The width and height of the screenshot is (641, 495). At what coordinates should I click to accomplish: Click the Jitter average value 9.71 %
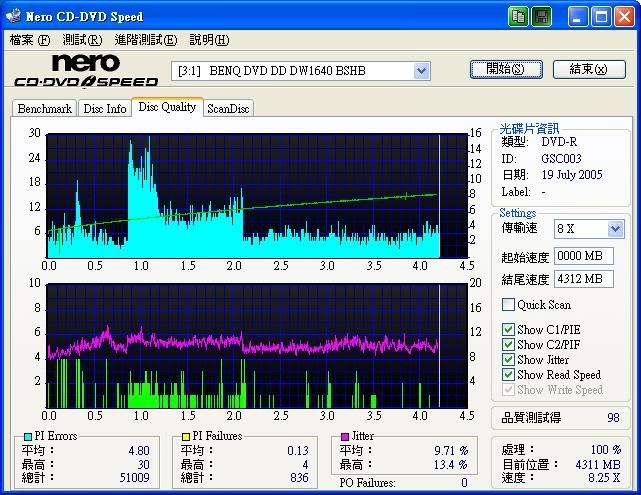451,450
